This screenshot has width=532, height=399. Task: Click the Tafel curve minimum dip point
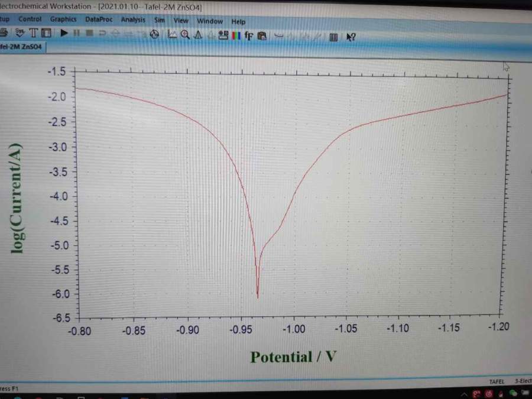(258, 297)
